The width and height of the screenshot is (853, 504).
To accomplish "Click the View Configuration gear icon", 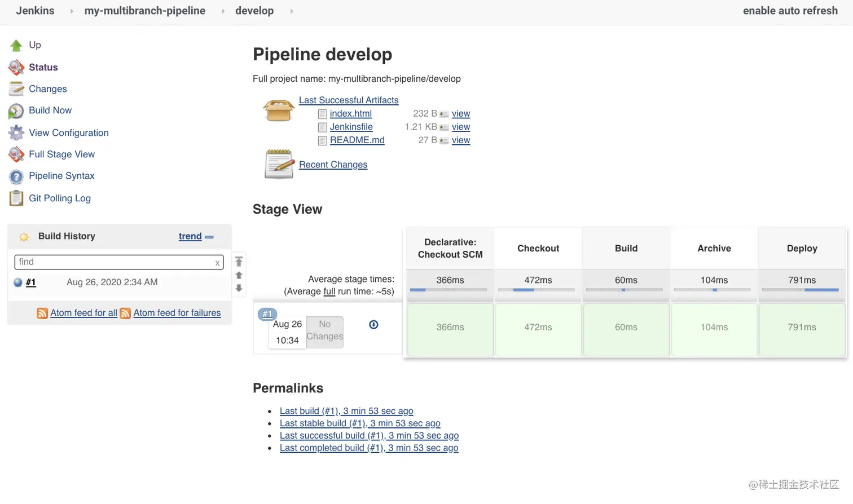I will pyautogui.click(x=16, y=133).
